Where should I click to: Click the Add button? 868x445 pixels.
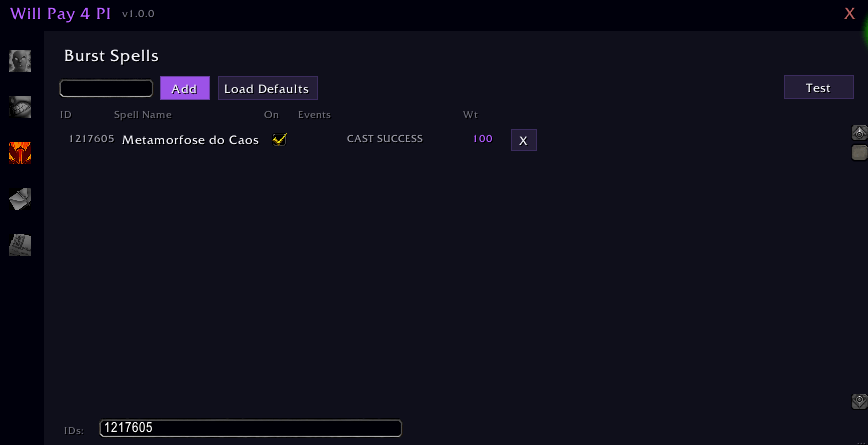[185, 88]
